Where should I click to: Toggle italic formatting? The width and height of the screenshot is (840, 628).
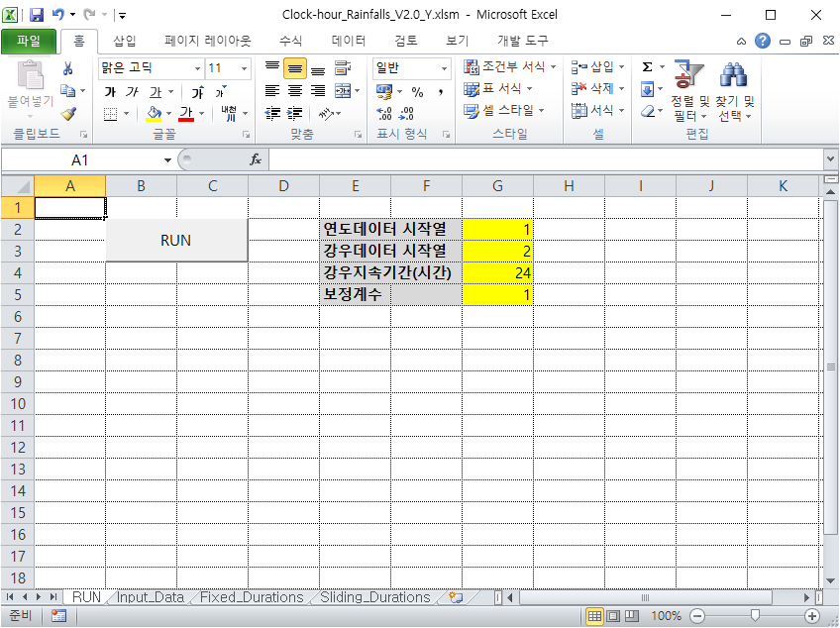133,92
